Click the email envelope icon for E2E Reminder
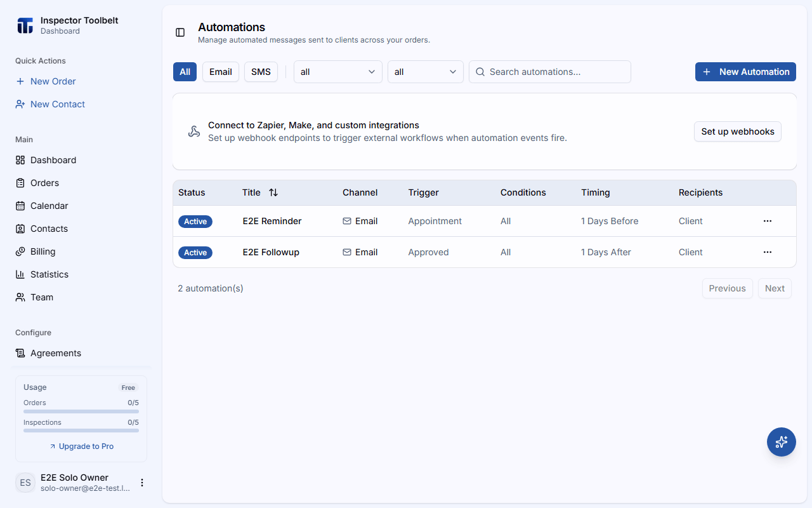812x508 pixels. pos(347,221)
